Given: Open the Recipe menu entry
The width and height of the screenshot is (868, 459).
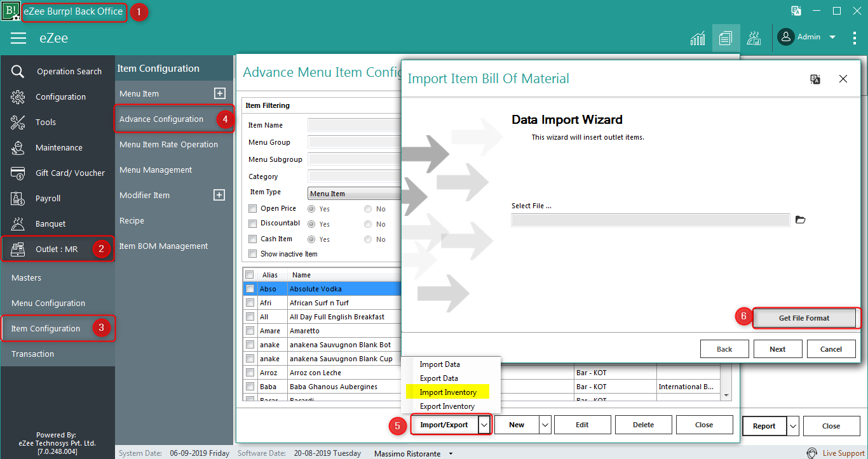Looking at the screenshot, I should 132,220.
